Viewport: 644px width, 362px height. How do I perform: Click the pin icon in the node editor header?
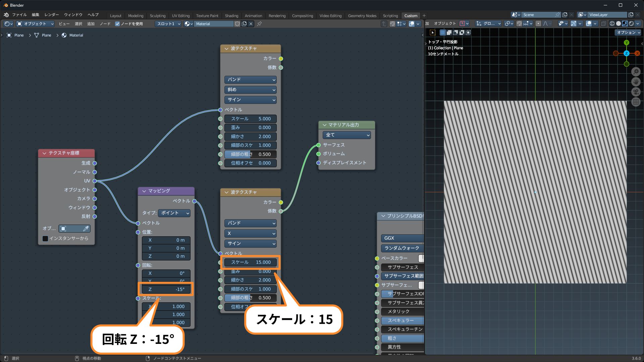pyautogui.click(x=259, y=24)
